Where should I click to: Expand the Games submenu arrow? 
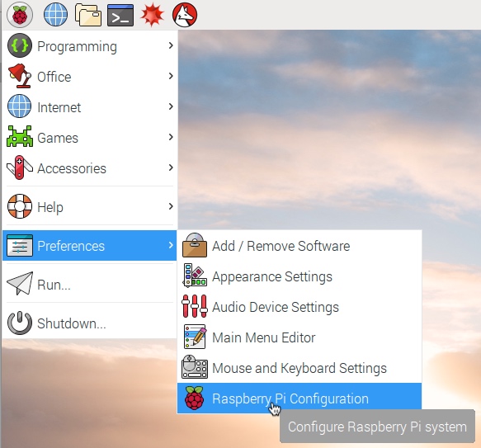(x=171, y=137)
